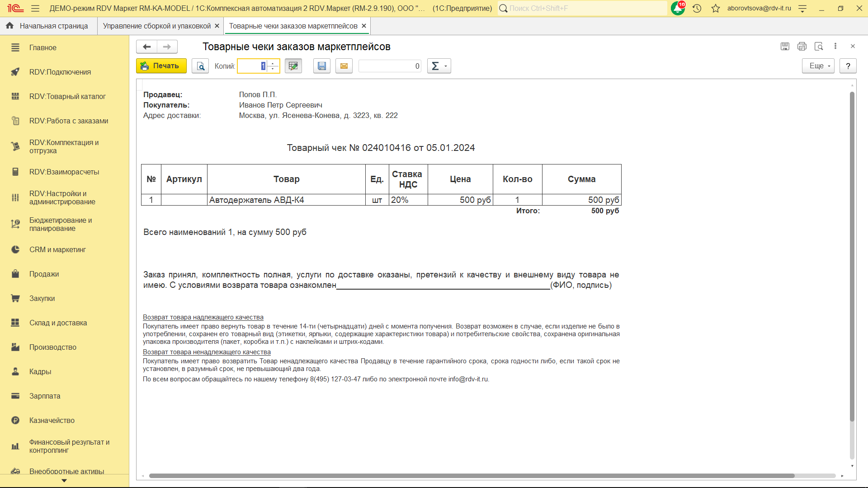Screen dimensions: 868x488
Task: Open the sum function dropdown
Action: (439, 66)
